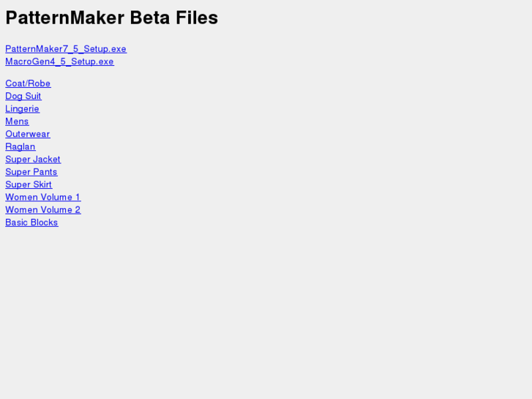Open Women Volume 1 link

click(43, 197)
